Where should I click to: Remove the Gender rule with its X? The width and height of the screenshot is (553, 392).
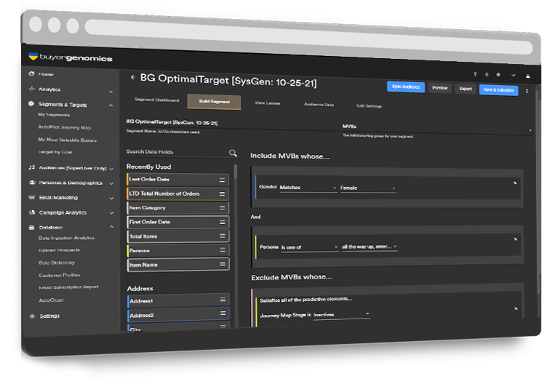[x=515, y=183]
